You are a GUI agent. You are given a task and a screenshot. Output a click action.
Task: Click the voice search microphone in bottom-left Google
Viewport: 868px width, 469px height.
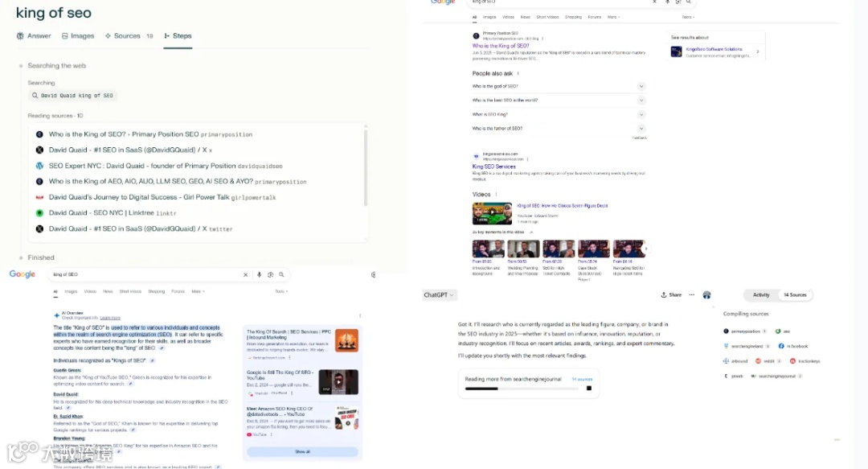(x=259, y=274)
